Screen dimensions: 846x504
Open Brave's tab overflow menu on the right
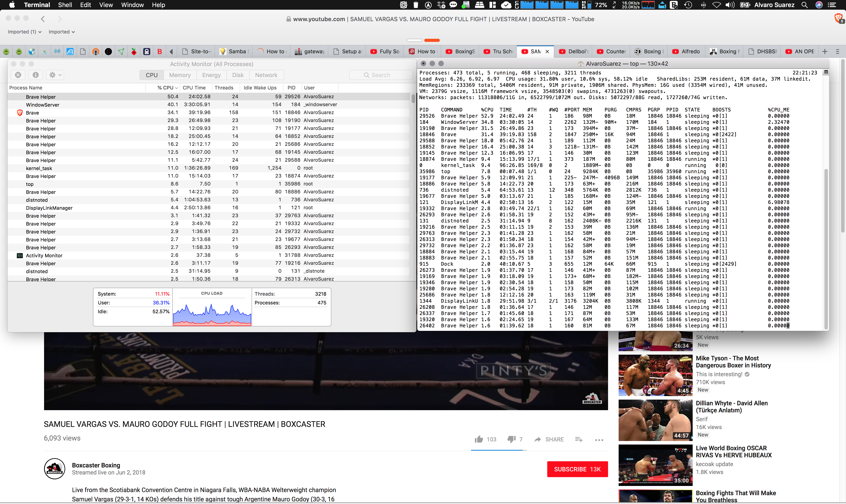click(x=837, y=51)
